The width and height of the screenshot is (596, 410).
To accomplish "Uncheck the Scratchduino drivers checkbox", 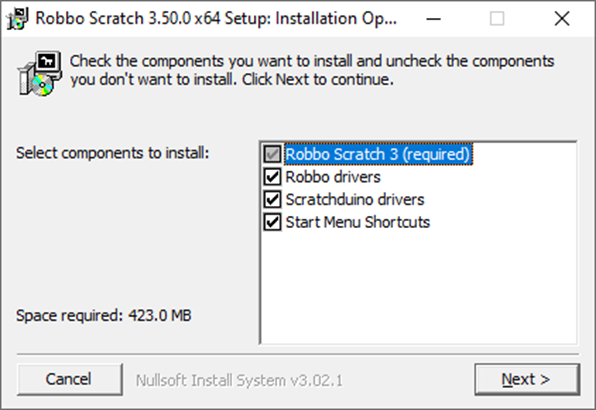I will pos(272,199).
